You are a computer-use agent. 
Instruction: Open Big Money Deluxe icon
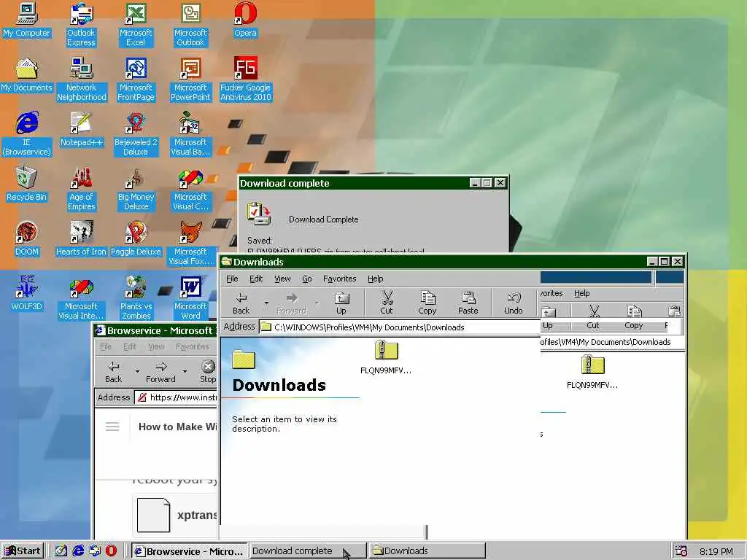click(x=136, y=189)
